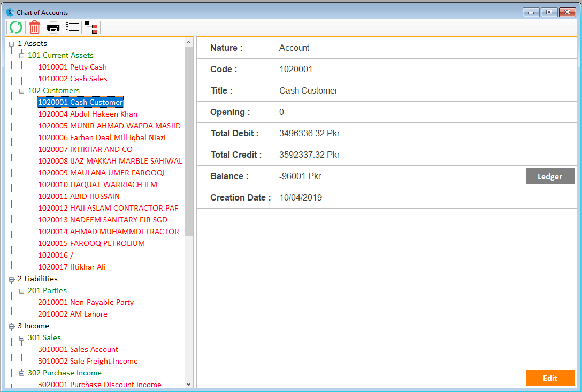Click the tree scrollbar down arrow

188,384
